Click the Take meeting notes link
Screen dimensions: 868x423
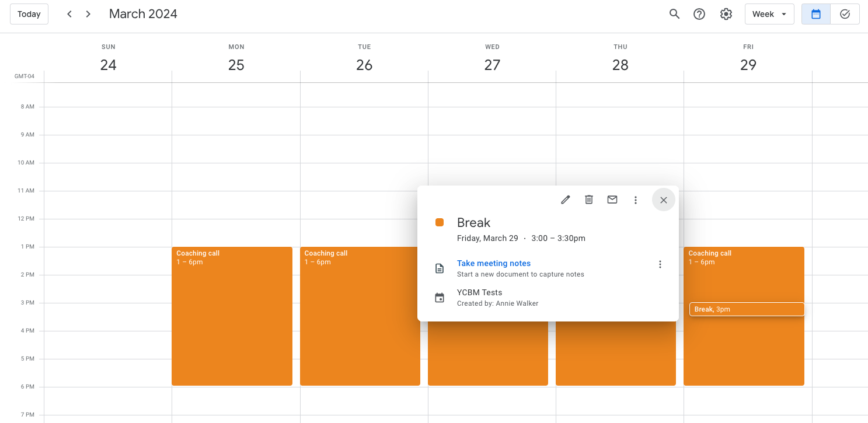coord(494,263)
